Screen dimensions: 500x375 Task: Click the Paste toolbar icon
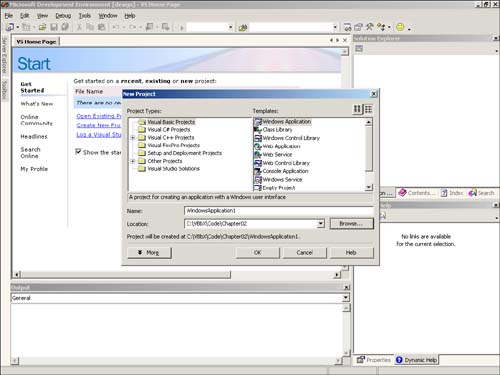tap(101, 27)
